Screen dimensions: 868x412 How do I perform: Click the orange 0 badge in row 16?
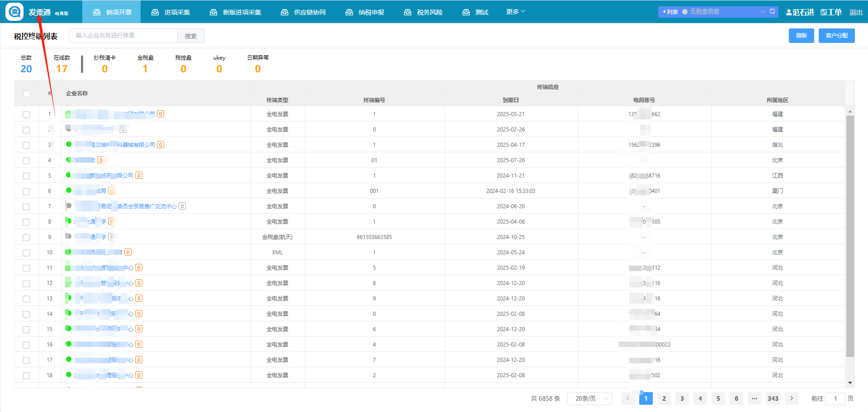tap(139, 344)
